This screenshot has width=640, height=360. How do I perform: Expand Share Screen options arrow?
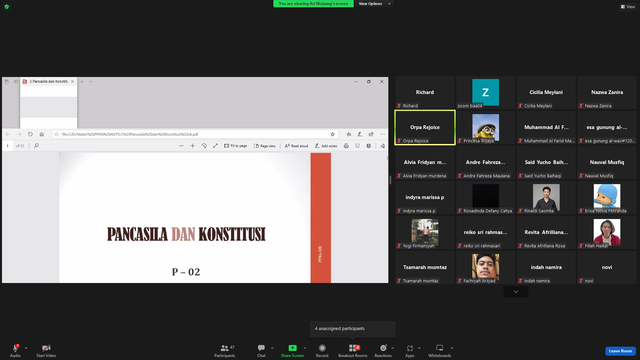tap(305, 348)
